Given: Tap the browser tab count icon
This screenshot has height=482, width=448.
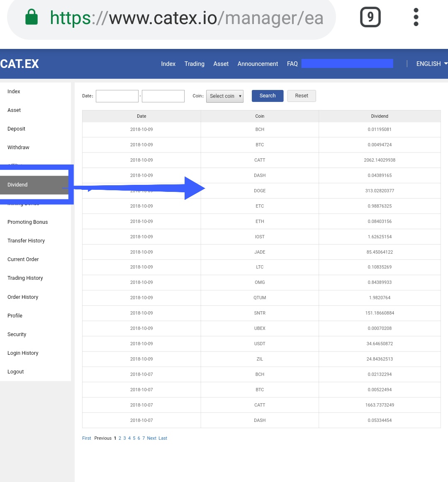Looking at the screenshot, I should [x=370, y=17].
